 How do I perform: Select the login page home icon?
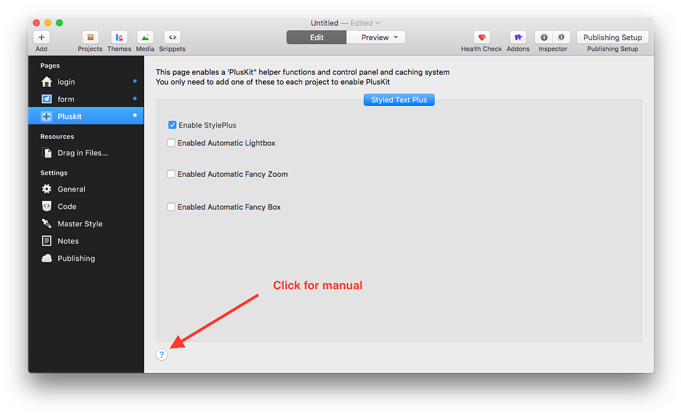tap(46, 82)
